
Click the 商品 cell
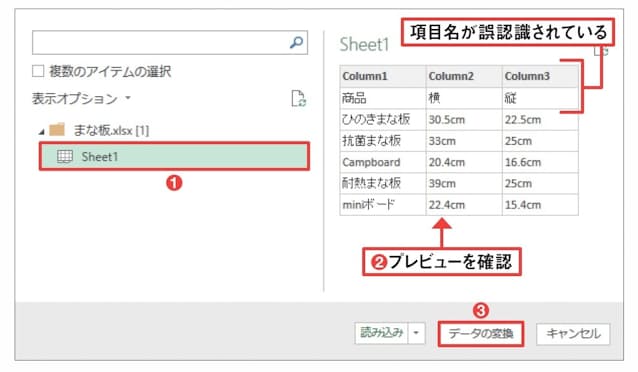pyautogui.click(x=383, y=98)
